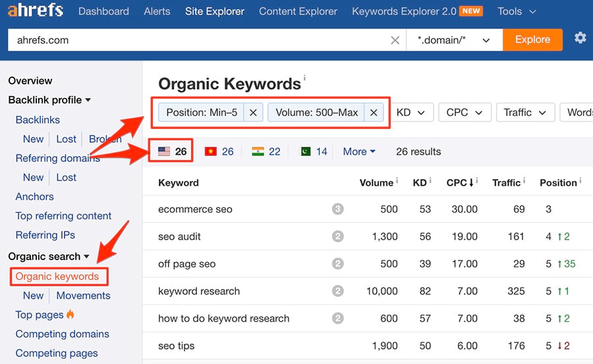Open Content Explorer in top navigation
Screen dimensions: 593x364
(298, 11)
